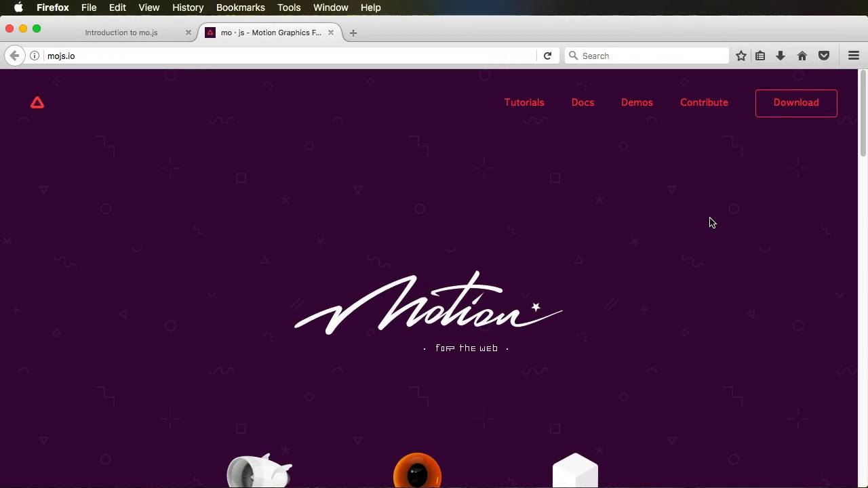Go back with the browser back arrow
Image resolution: width=868 pixels, height=488 pixels.
click(x=14, y=56)
